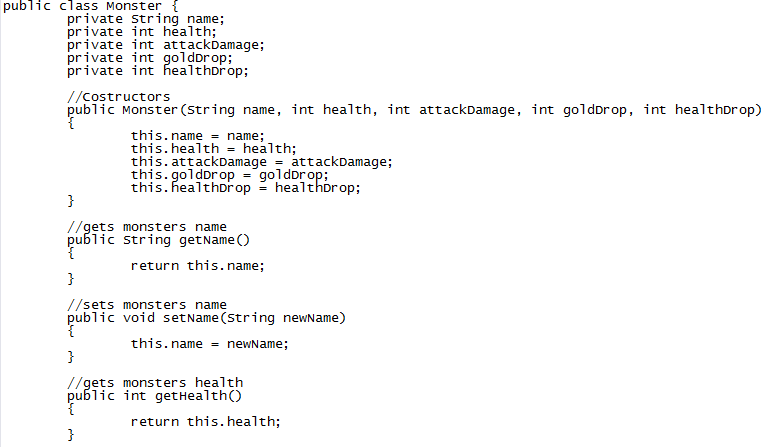The width and height of the screenshot is (772, 447).
Task: Place cursor on private String name line
Action: click(x=146, y=19)
